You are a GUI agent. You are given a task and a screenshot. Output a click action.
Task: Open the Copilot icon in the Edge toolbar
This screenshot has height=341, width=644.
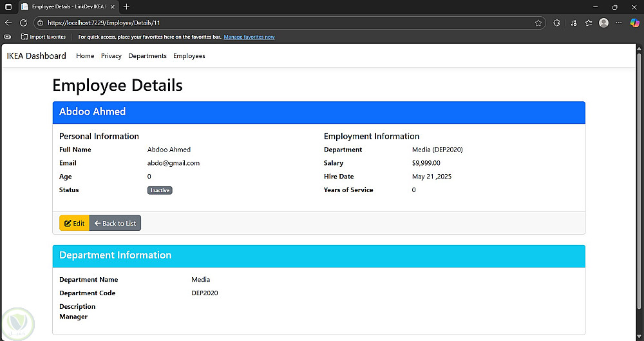pyautogui.click(x=635, y=23)
